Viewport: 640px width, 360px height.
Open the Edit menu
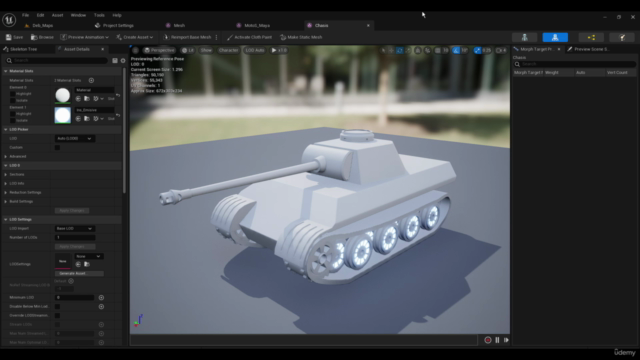point(40,15)
